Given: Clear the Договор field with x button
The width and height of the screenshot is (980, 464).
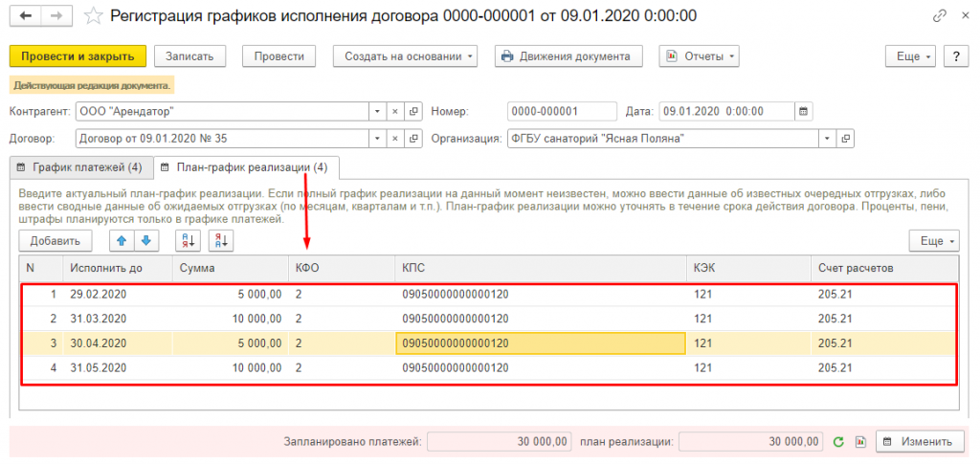Looking at the screenshot, I should click(394, 139).
